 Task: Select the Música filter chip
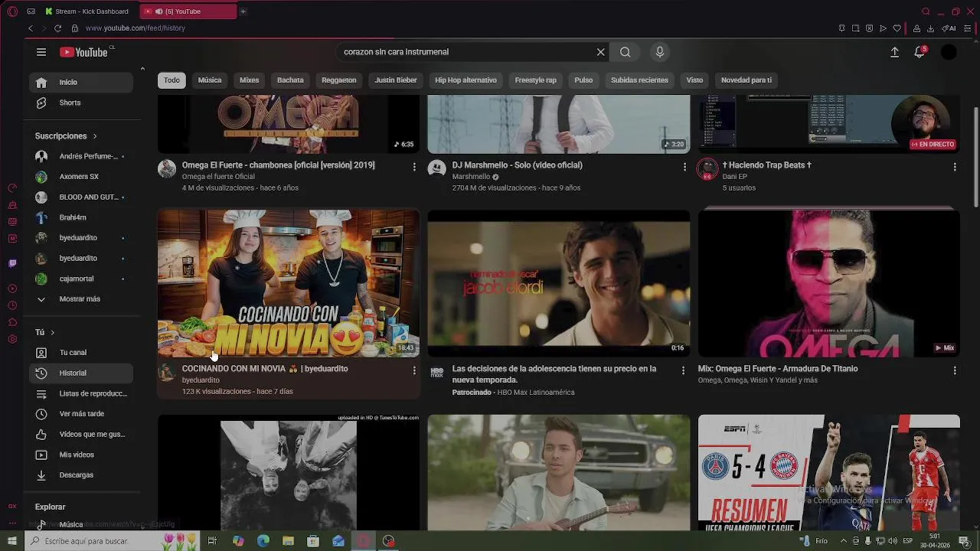click(x=210, y=80)
